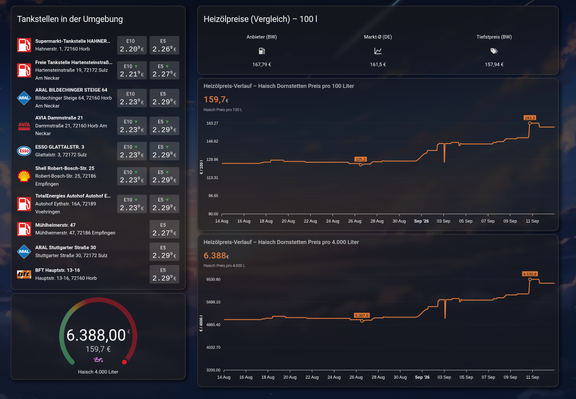Select the orange '6.388€' value above chart

pos(216,256)
